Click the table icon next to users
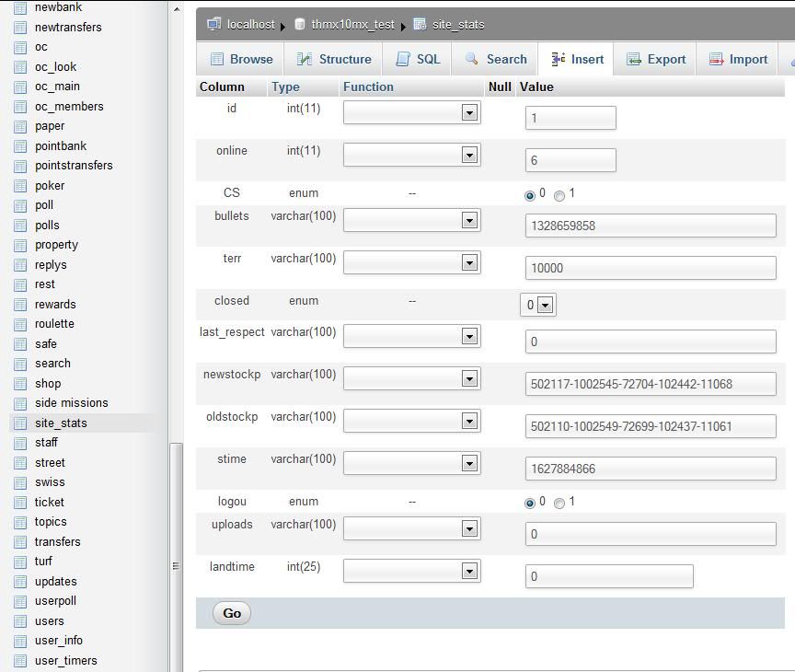This screenshot has height=672, width=795. [20, 621]
